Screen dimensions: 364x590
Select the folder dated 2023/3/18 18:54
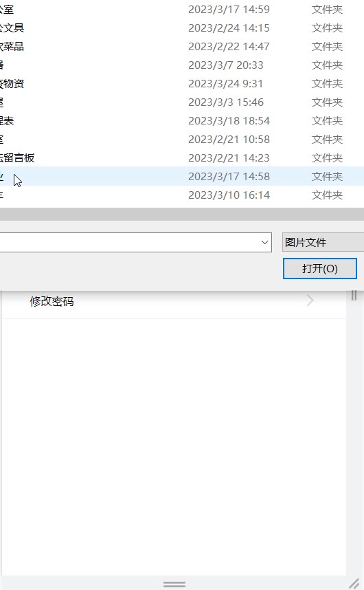182,121
